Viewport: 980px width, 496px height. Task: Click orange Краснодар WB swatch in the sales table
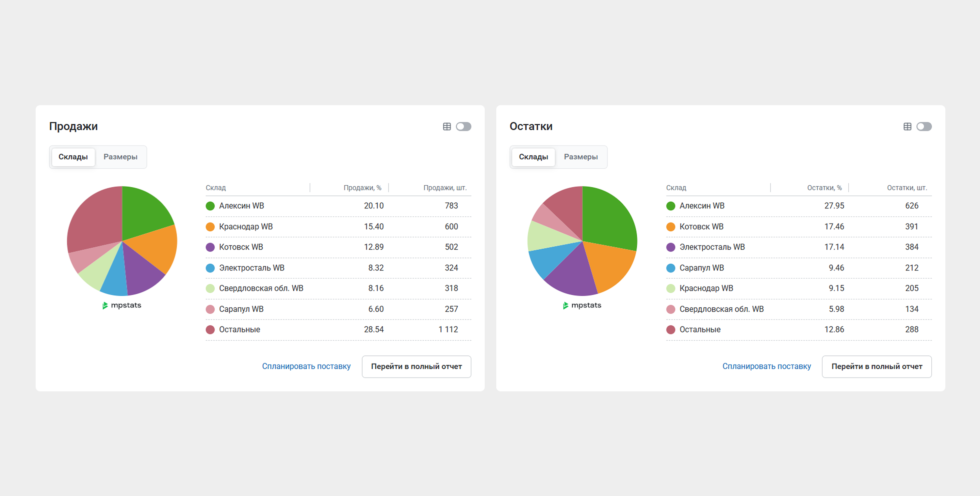[x=210, y=227]
